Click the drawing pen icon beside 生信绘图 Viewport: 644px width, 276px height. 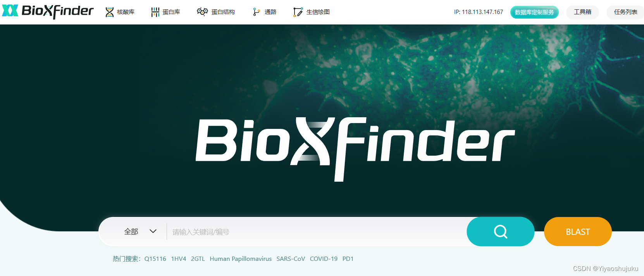click(298, 12)
